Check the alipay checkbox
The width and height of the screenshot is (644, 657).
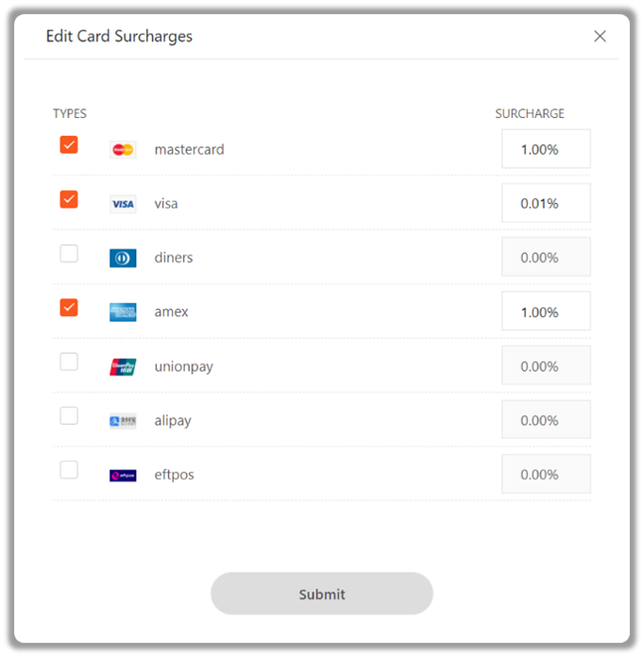click(69, 415)
